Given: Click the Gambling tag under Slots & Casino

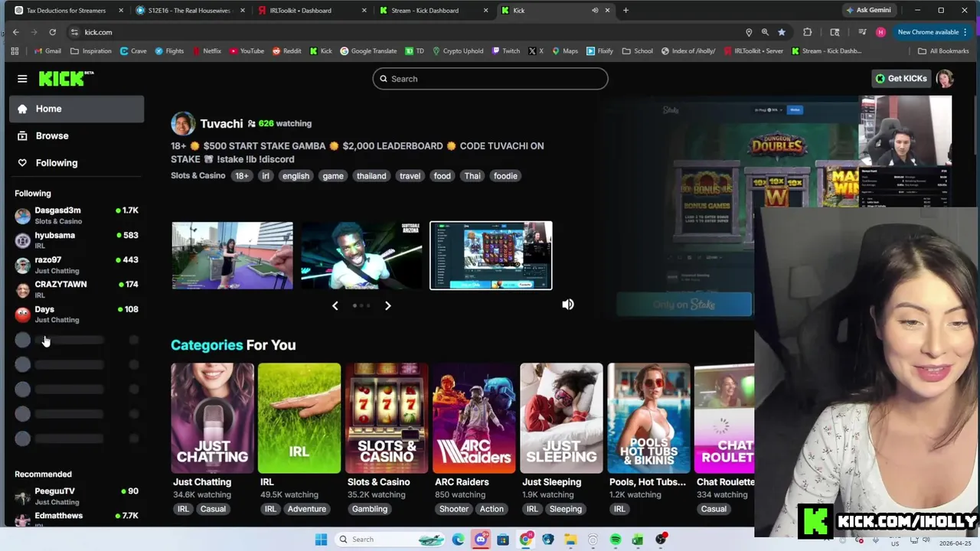Looking at the screenshot, I should (x=370, y=509).
